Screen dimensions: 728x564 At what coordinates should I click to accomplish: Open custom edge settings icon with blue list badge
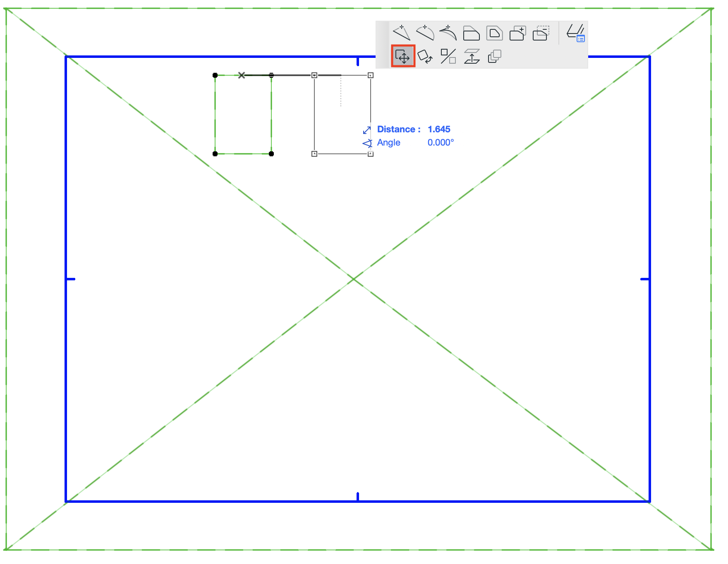[575, 33]
